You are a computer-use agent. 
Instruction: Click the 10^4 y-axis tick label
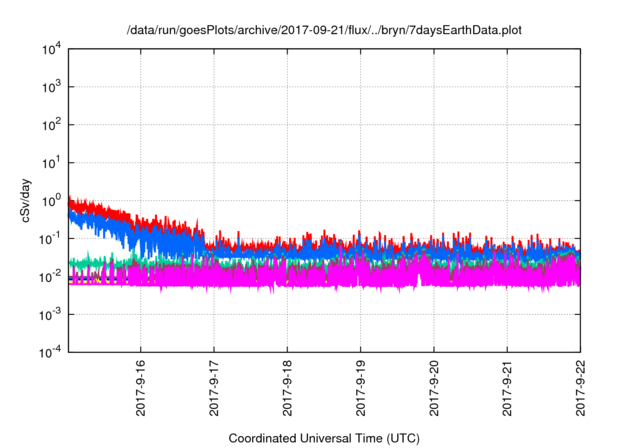pyautogui.click(x=51, y=49)
